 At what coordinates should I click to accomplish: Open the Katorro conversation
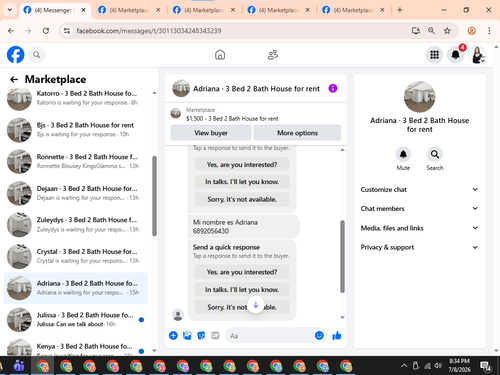(75, 98)
